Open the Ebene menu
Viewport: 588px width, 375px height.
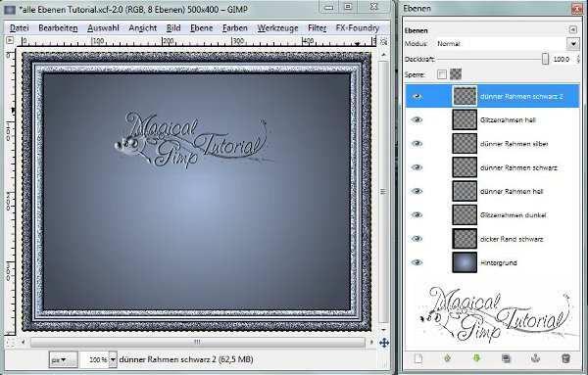[x=201, y=28]
